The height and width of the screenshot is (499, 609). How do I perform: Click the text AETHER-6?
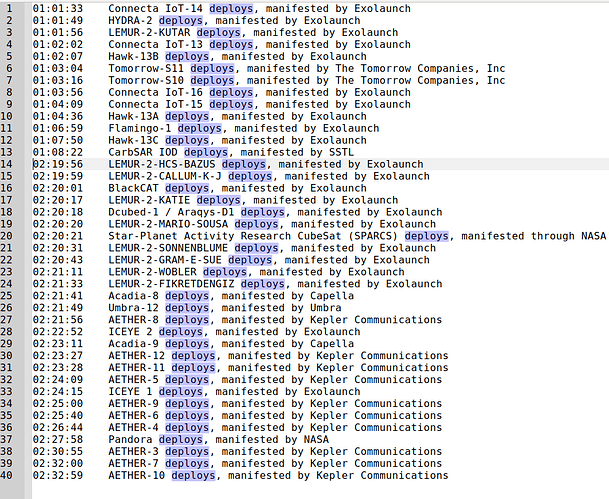[133, 416]
